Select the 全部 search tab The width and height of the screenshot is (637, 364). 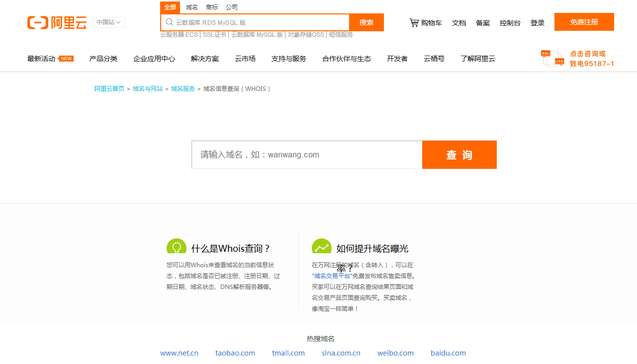pyautogui.click(x=170, y=7)
